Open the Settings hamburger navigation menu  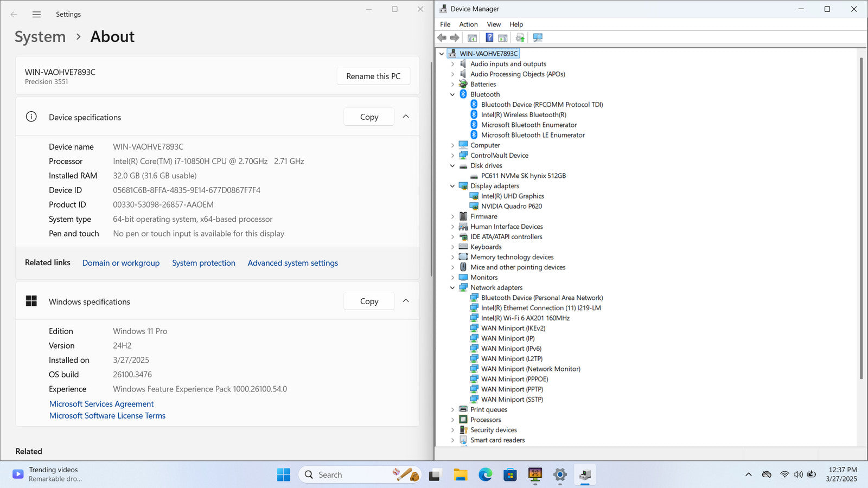[x=36, y=15]
